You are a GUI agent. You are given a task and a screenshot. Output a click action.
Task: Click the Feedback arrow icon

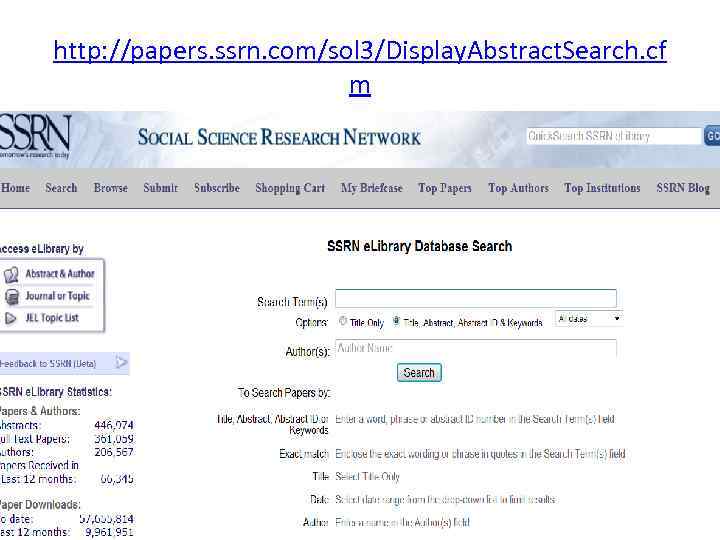click(x=121, y=363)
